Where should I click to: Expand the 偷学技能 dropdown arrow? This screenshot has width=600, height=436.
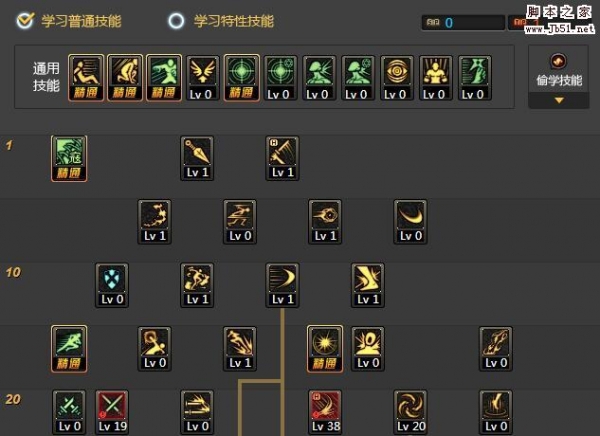[559, 100]
